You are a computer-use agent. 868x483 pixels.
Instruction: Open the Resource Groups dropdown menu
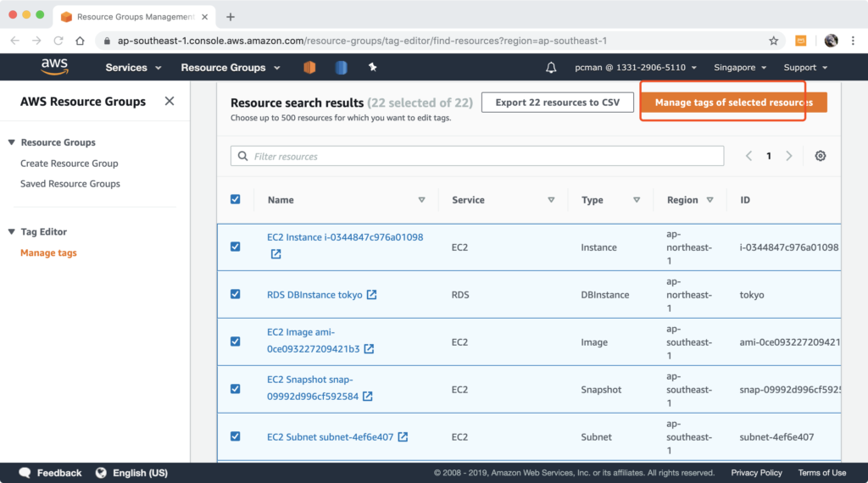point(231,68)
